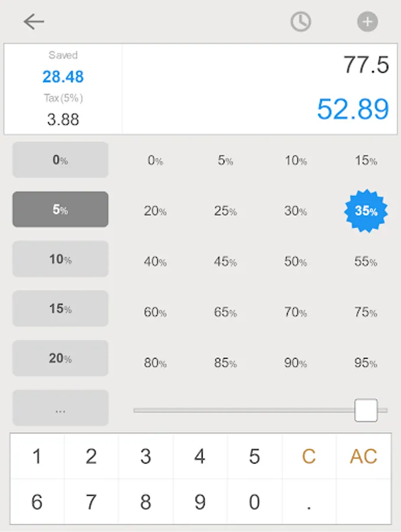Image resolution: width=401 pixels, height=532 pixels.
Task: Click the discount slider handle
Action: [366, 410]
